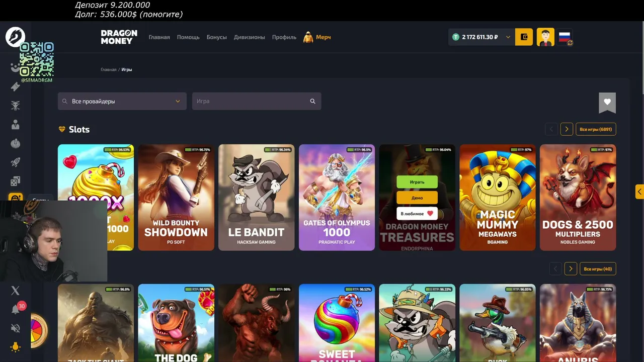Expand the balance currency dropdown

tap(508, 37)
